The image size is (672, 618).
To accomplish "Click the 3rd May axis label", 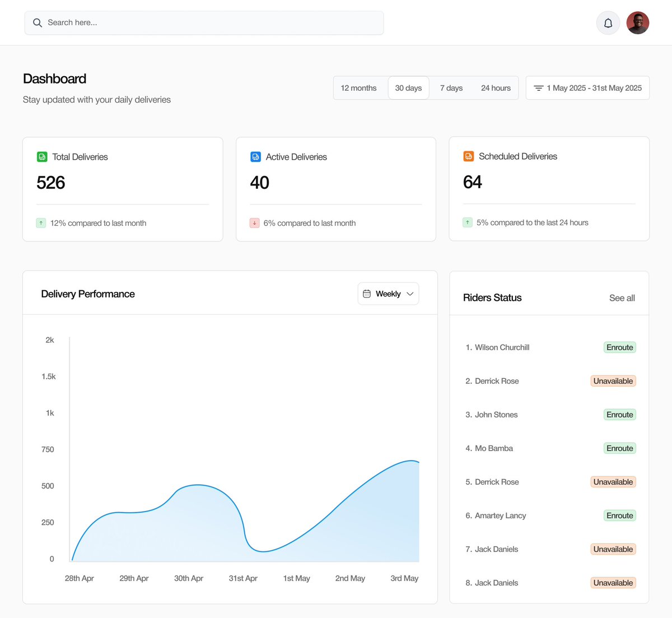I will tap(404, 578).
